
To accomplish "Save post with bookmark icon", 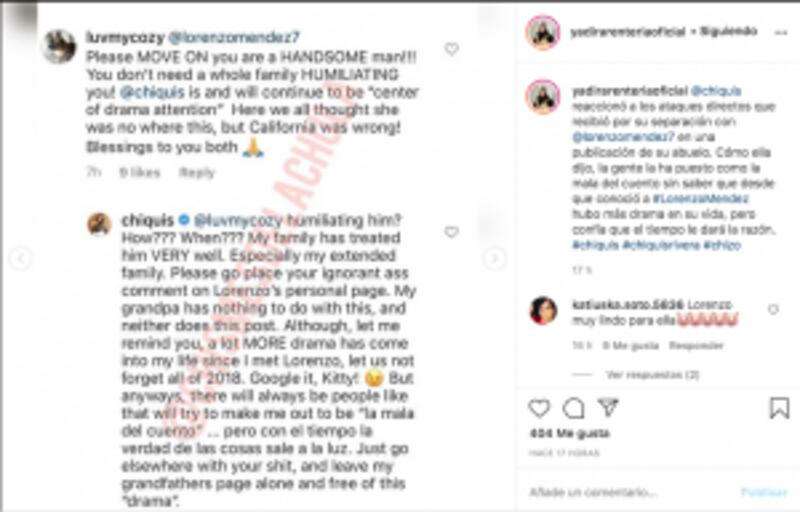I will pyautogui.click(x=779, y=408).
